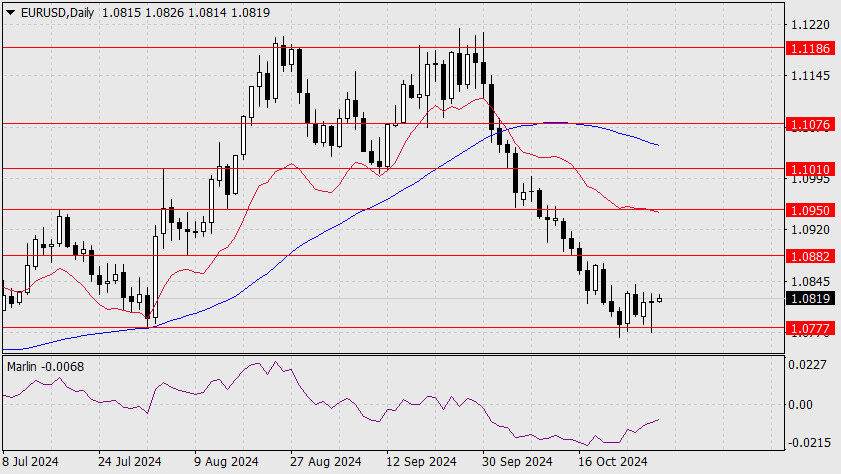Click the -0.0215 Marlin scale value
The image size is (841, 474).
pyautogui.click(x=807, y=443)
